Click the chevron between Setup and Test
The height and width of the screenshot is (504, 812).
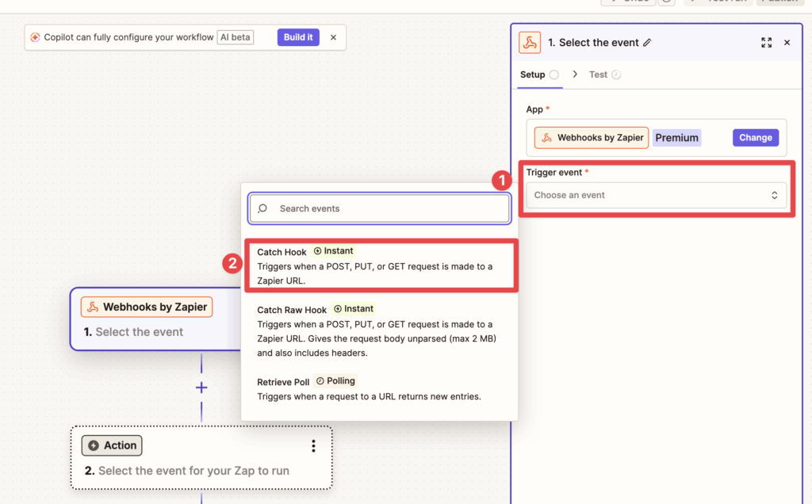tap(574, 74)
